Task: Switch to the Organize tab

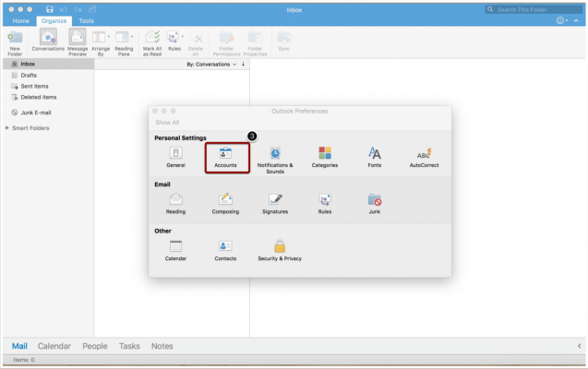Action: pos(54,21)
